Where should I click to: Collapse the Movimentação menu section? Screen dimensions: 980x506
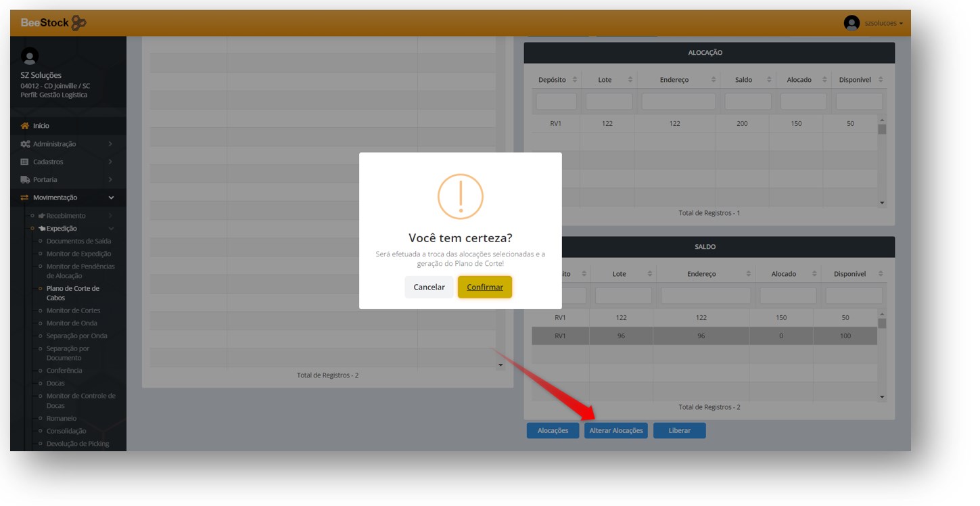pyautogui.click(x=111, y=198)
